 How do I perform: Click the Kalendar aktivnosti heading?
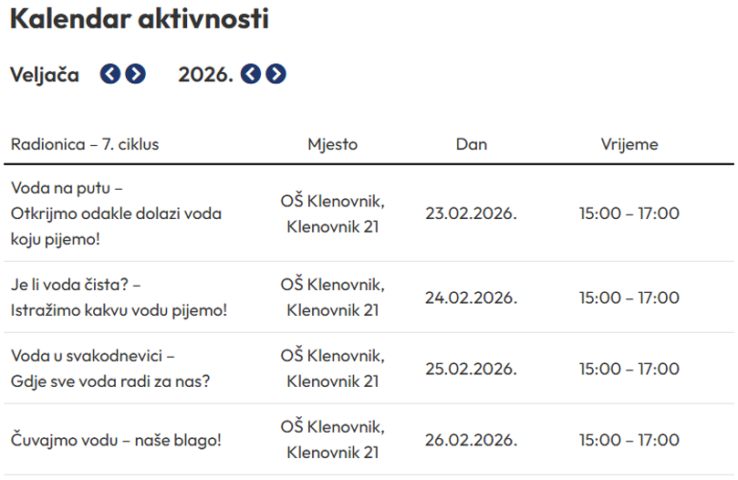tap(139, 18)
